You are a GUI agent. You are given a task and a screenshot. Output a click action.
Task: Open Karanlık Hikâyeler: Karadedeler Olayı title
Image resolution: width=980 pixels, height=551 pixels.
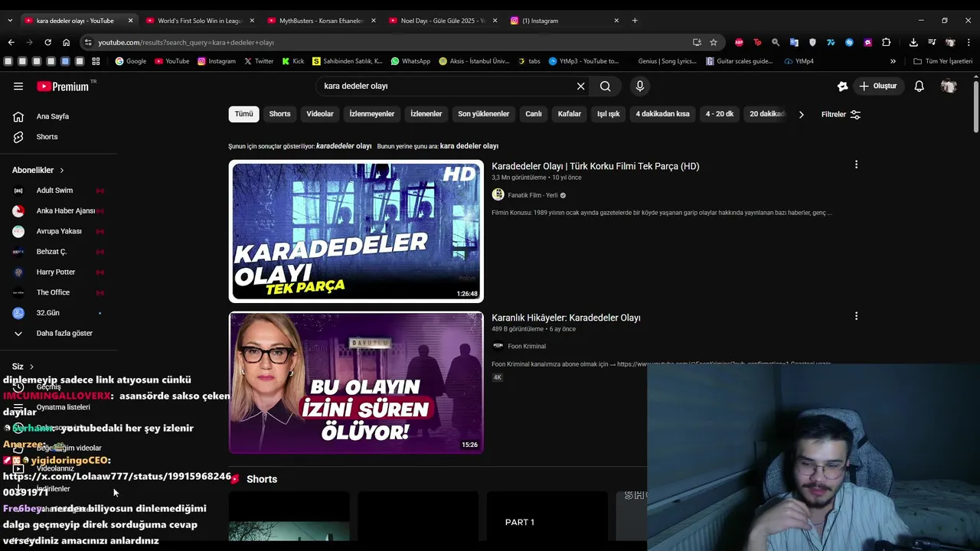(566, 318)
